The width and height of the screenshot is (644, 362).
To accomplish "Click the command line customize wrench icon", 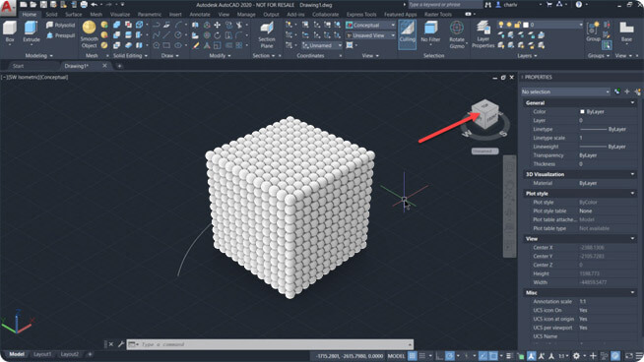I will [x=121, y=344].
